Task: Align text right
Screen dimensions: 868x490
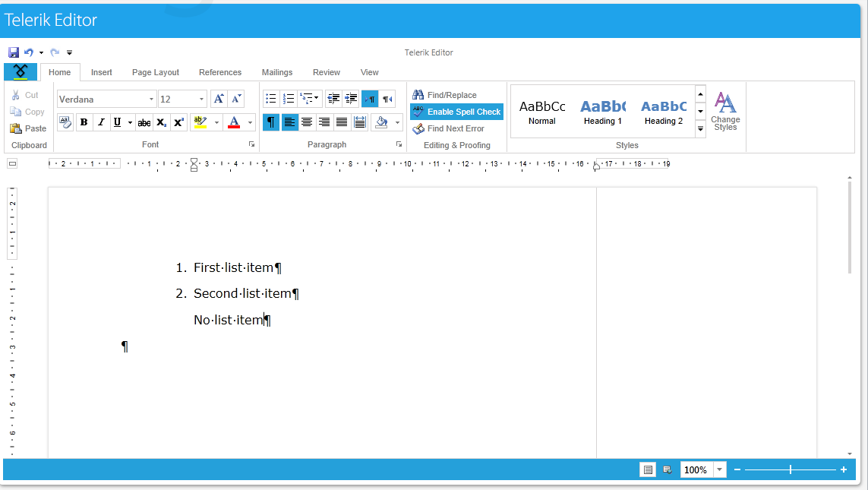Action: point(324,122)
